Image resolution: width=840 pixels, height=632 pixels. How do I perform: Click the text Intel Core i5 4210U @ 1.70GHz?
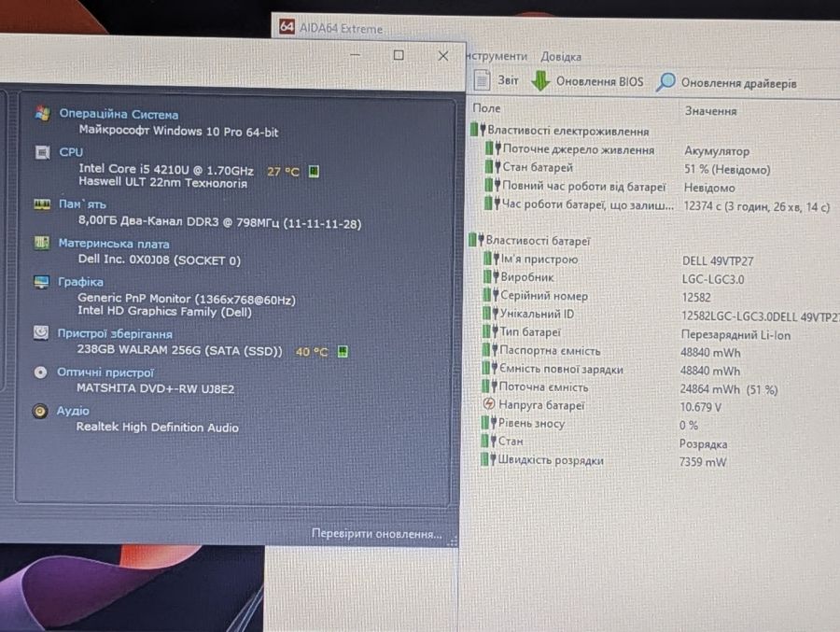click(x=166, y=170)
